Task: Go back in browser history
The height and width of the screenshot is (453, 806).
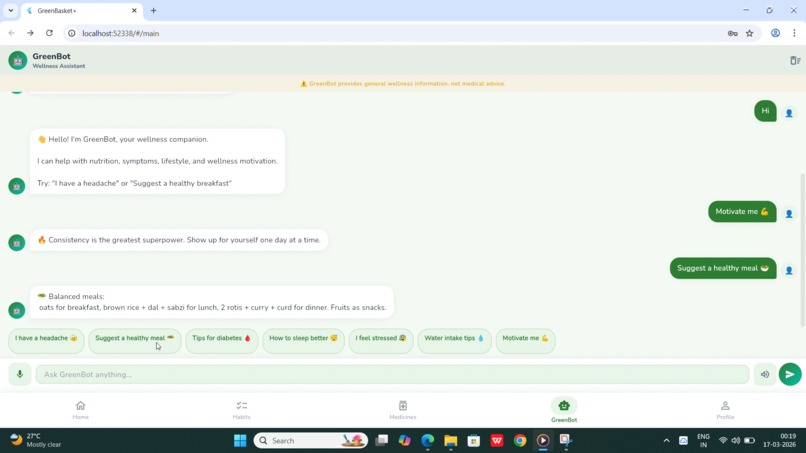Action: click(x=12, y=33)
